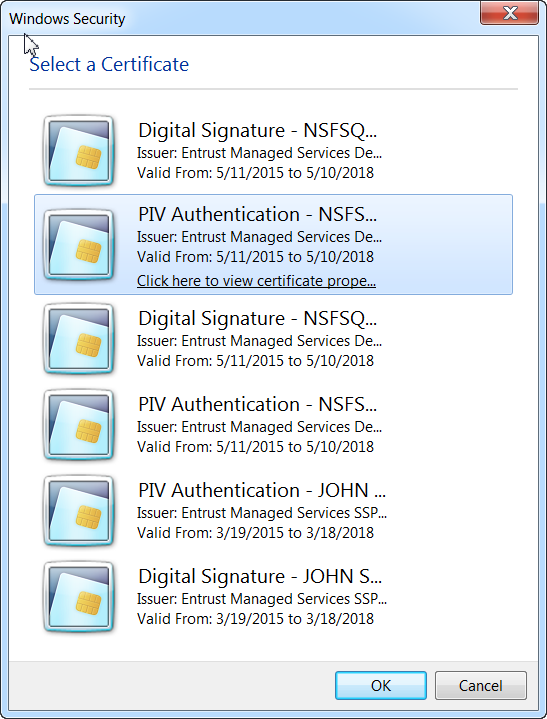Choose the first Digital Signature - NSFSQ title
The width and height of the screenshot is (547, 719).
257,131
